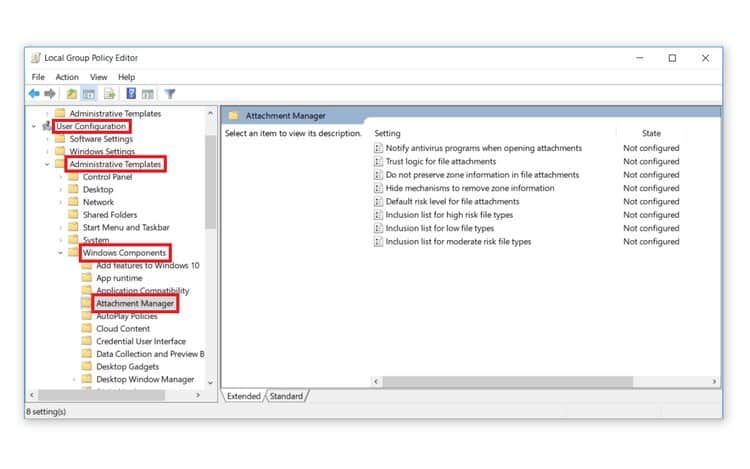The image size is (750, 469).
Task: Open the Help menu
Action: [x=126, y=77]
